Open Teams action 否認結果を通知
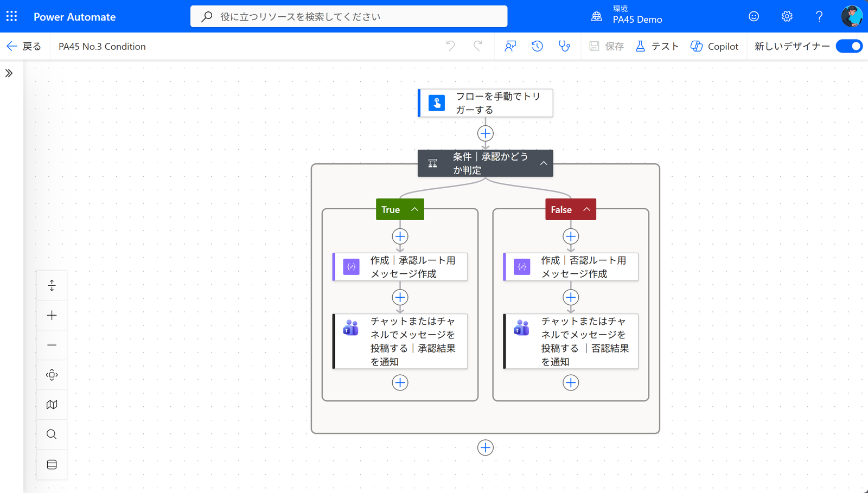Image resolution: width=868 pixels, height=493 pixels. coord(571,341)
